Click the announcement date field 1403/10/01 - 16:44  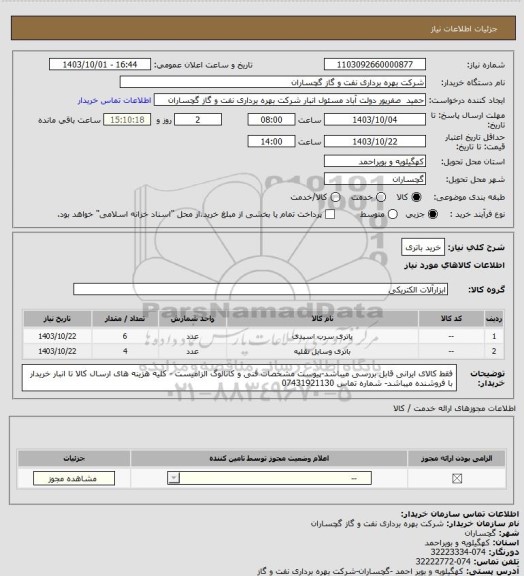(x=100, y=64)
